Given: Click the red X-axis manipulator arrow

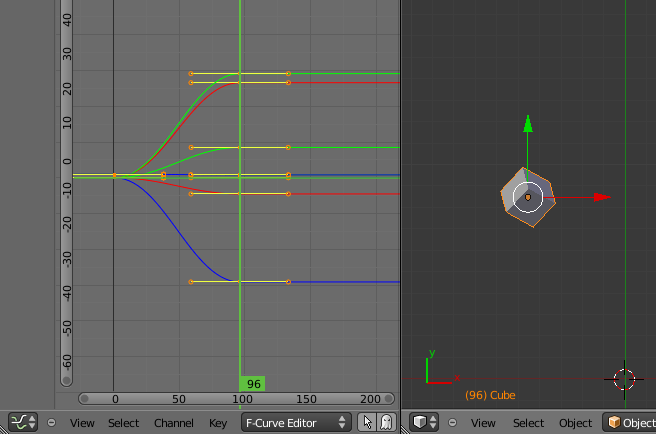Looking at the screenshot, I should [601, 198].
